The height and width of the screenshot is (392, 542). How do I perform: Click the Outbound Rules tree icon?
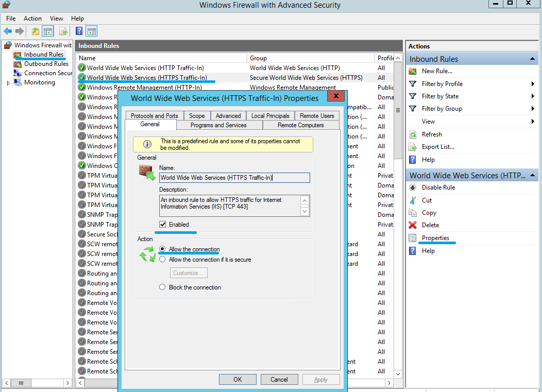coord(18,64)
